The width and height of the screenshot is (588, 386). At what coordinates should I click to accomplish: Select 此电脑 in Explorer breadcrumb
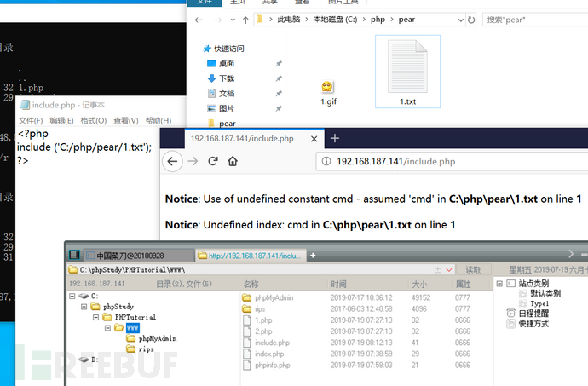pos(288,20)
